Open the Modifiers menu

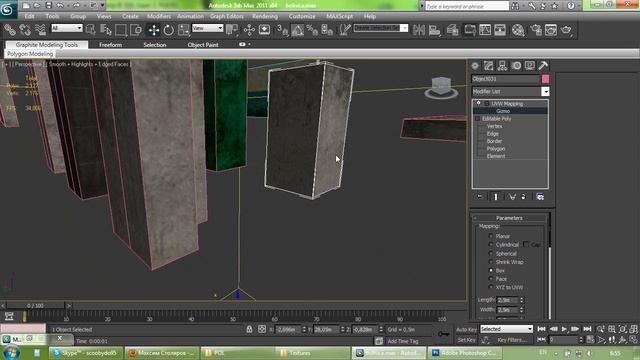coord(159,16)
